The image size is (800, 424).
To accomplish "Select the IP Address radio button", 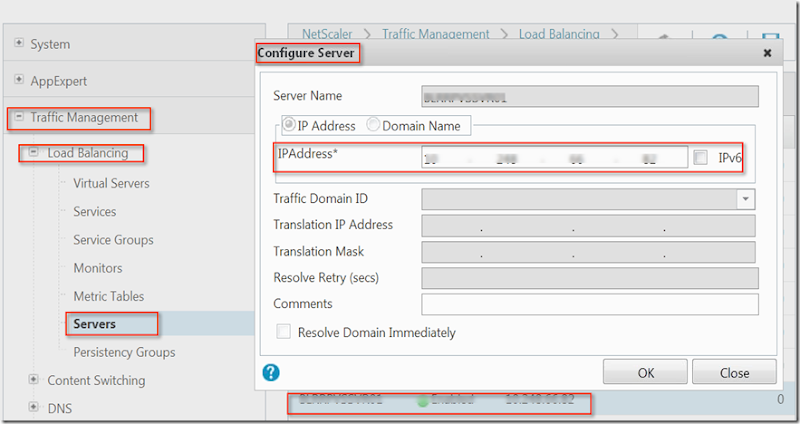I will coord(289,124).
